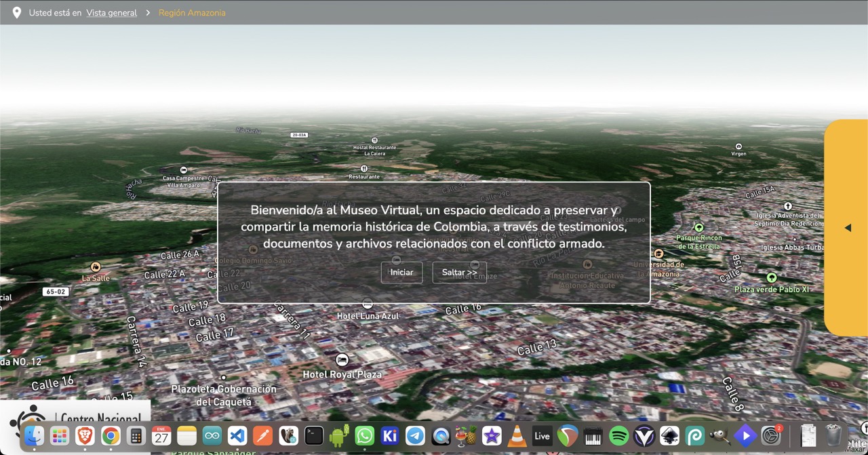The width and height of the screenshot is (868, 455).
Task: Click the Calle 19 street label
Action: tap(190, 306)
